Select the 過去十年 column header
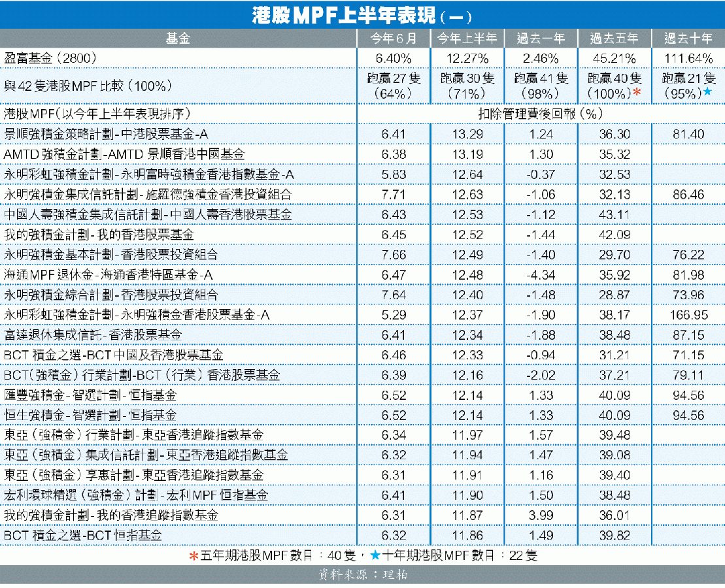 [688, 38]
